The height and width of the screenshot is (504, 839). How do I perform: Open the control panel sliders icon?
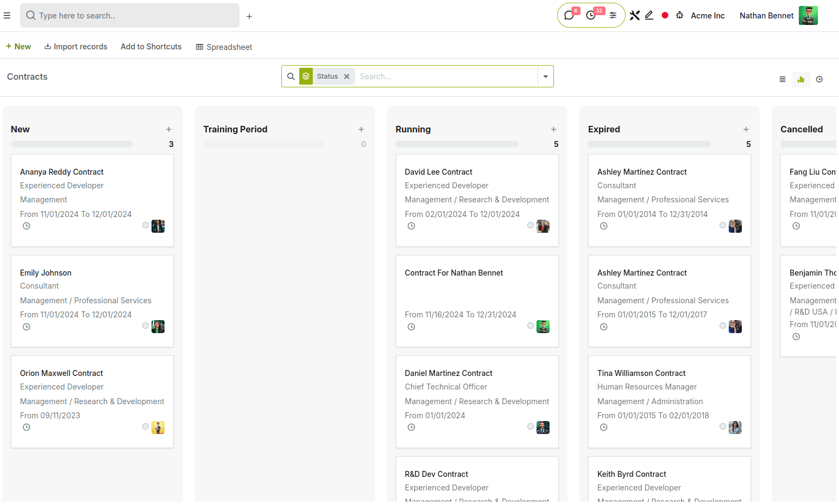coord(613,15)
